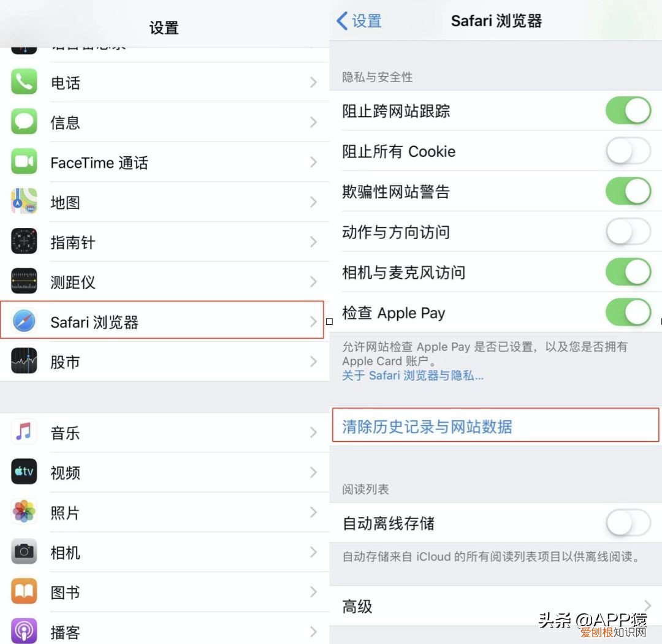Tap the green Phone app icon

pyautogui.click(x=24, y=82)
